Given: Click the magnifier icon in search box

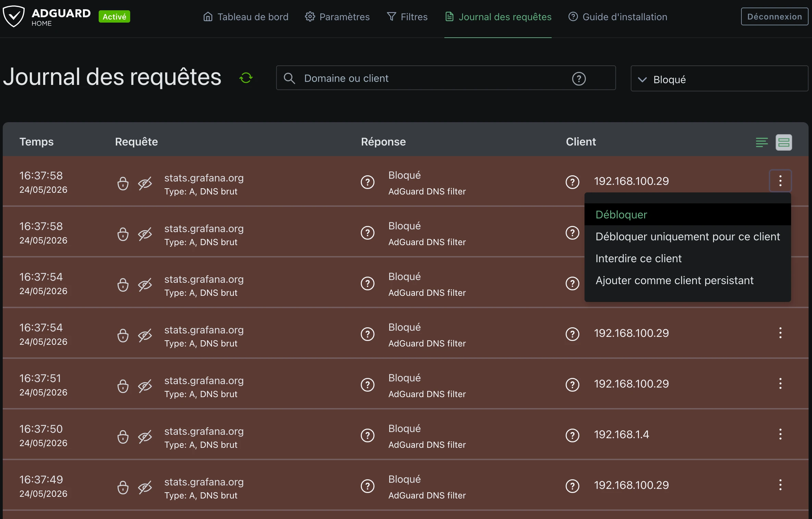Looking at the screenshot, I should [290, 78].
